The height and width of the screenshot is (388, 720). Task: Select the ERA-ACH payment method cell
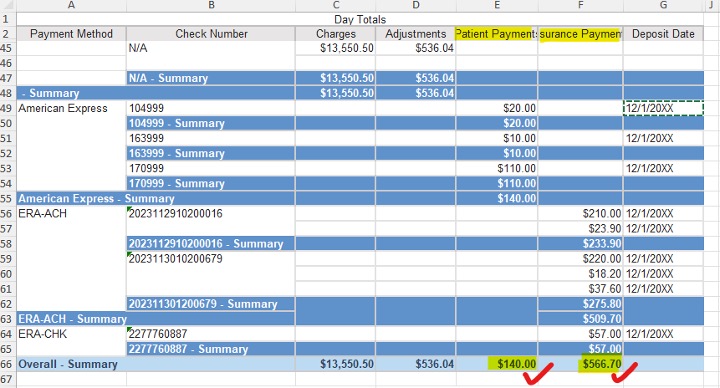pos(71,214)
